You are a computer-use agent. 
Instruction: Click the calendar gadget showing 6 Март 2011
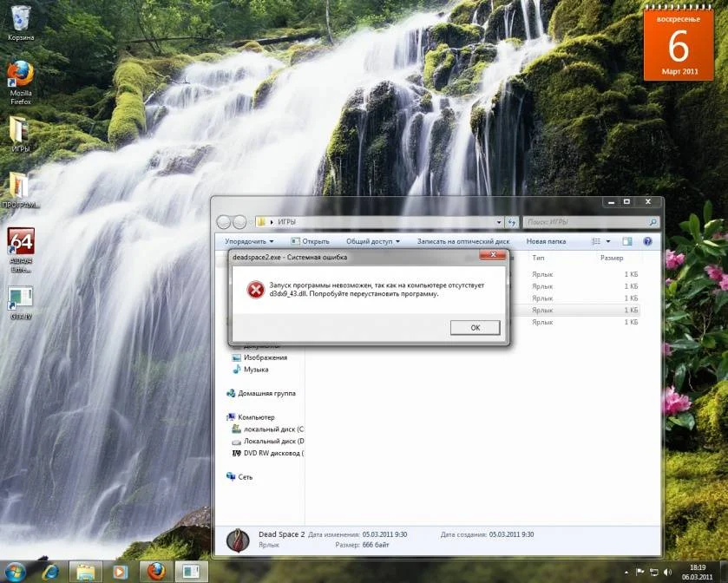(x=679, y=44)
